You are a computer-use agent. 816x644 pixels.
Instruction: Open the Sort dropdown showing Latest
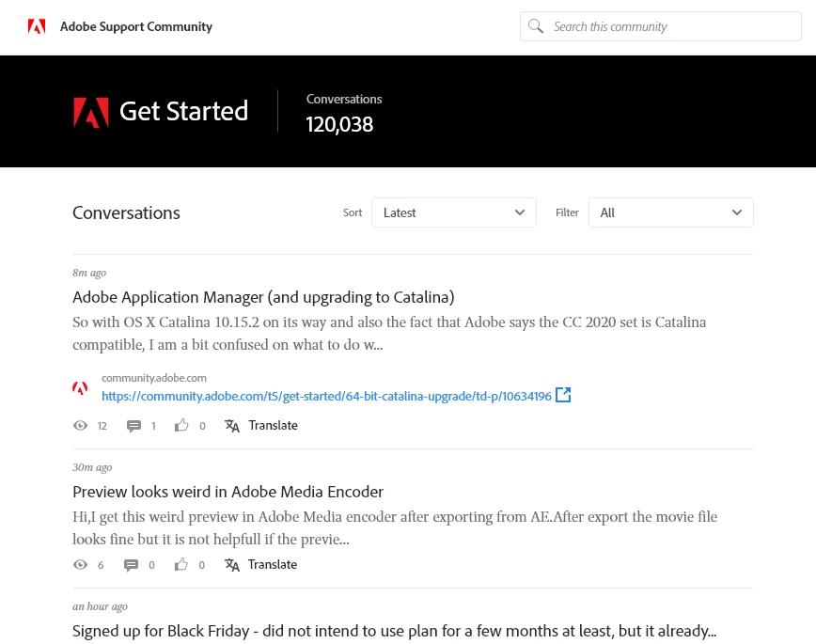point(454,212)
